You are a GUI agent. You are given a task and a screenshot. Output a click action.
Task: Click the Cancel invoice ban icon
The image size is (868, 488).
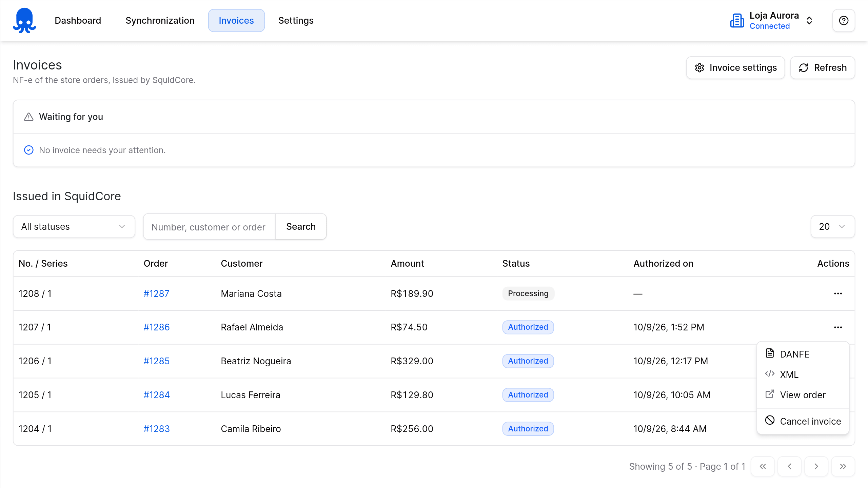[x=770, y=420]
